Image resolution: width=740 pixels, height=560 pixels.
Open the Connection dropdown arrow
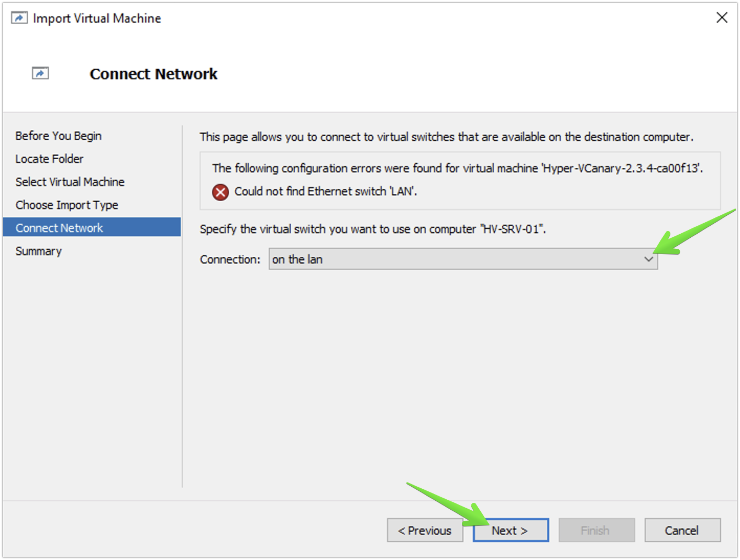(x=648, y=259)
